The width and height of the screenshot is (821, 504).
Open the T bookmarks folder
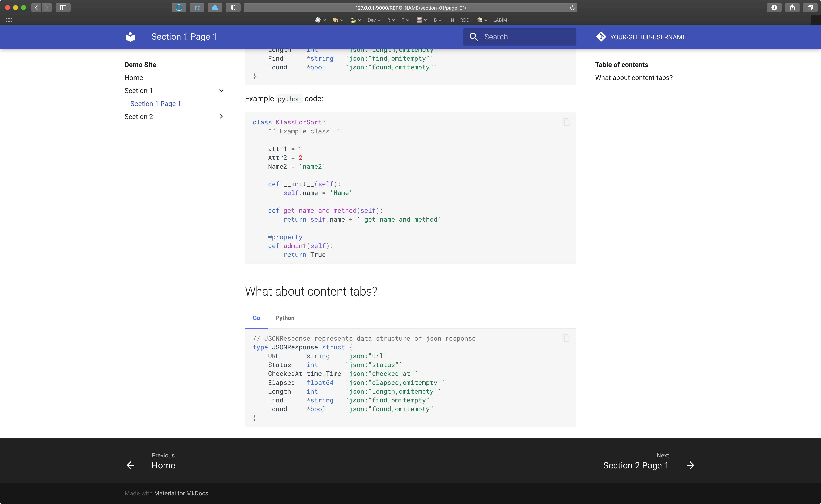(x=405, y=20)
